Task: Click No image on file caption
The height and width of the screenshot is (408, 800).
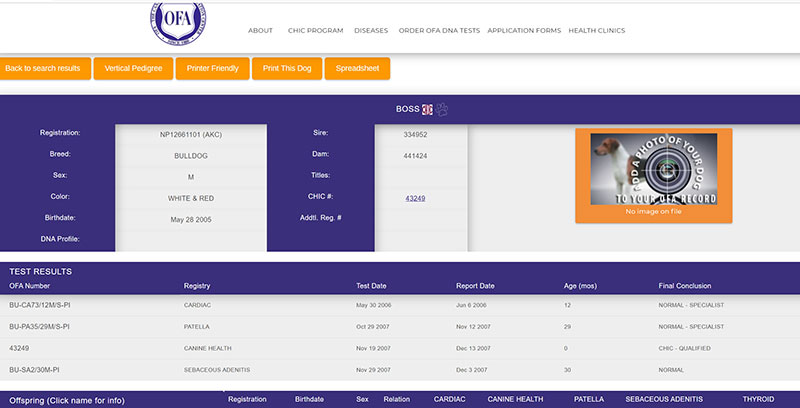Action: tap(654, 211)
